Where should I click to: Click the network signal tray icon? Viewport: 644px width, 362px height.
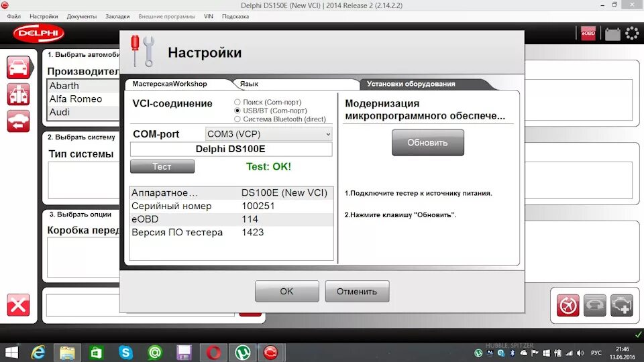coord(569,353)
